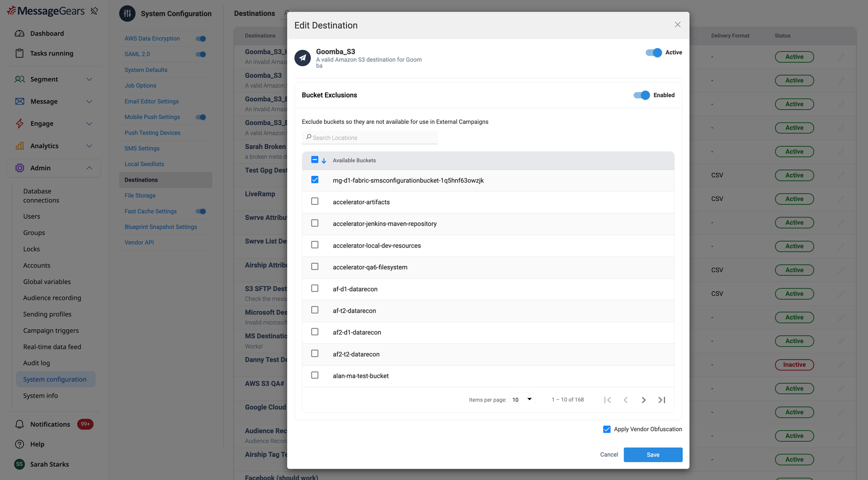Check the accelerator-jenkins-maven-repository checkbox
The height and width of the screenshot is (480, 868).
(315, 223)
